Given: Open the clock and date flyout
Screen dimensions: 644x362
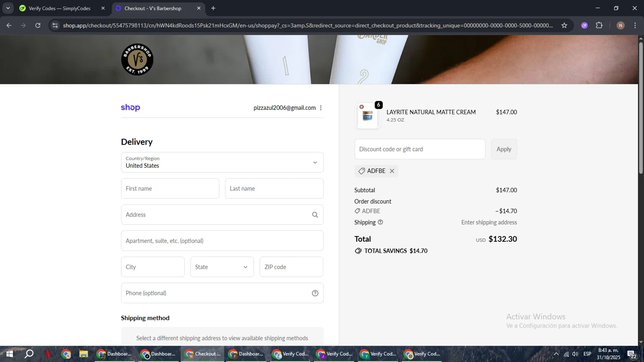Looking at the screenshot, I should click(x=608, y=354).
